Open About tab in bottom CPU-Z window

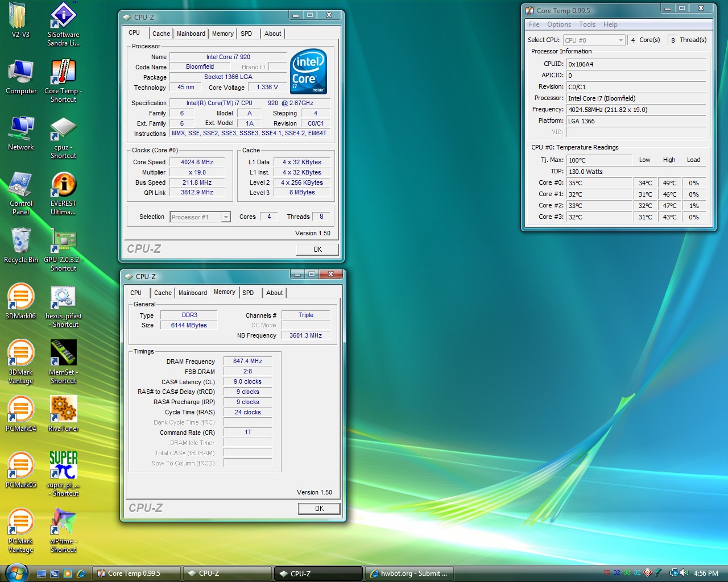pyautogui.click(x=275, y=293)
